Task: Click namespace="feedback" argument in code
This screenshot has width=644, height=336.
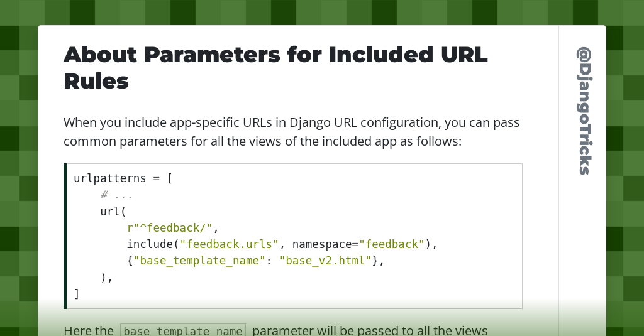Action: 358,244
